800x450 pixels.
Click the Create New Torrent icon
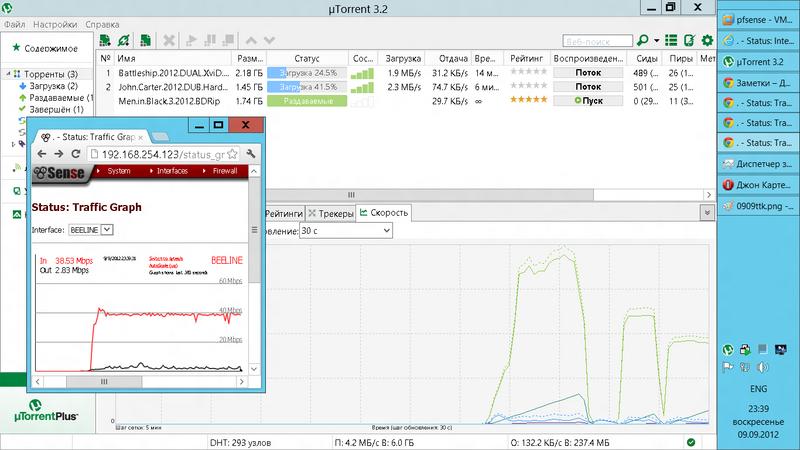(x=145, y=40)
